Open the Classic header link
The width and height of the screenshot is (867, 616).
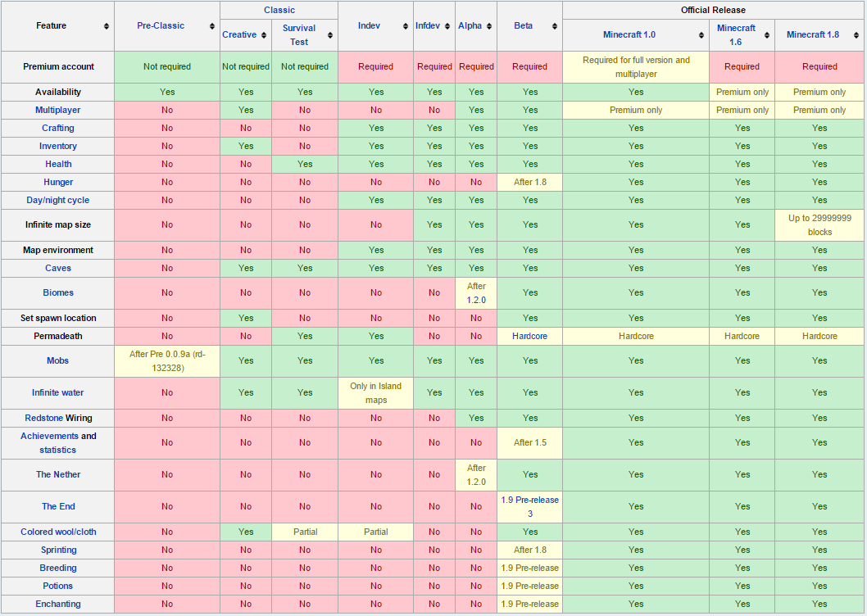point(279,10)
